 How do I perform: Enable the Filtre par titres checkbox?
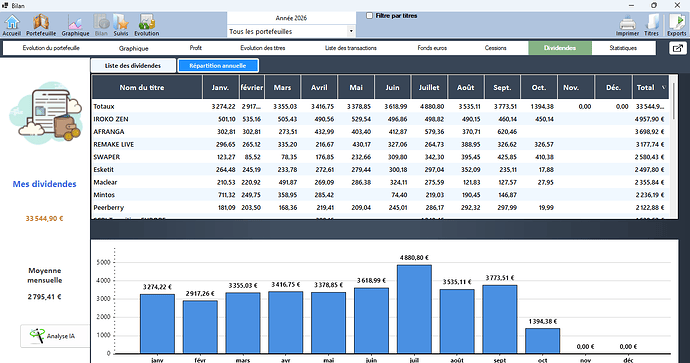pos(370,15)
